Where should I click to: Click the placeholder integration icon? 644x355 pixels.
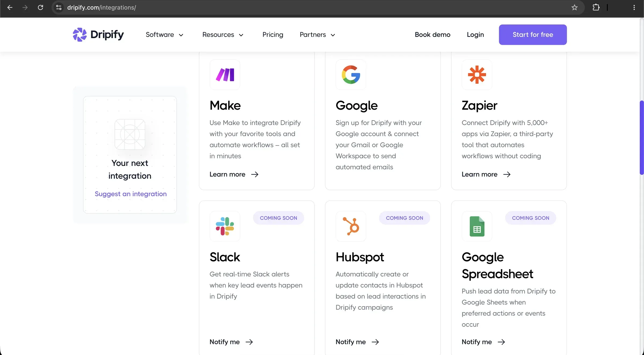pyautogui.click(x=130, y=134)
